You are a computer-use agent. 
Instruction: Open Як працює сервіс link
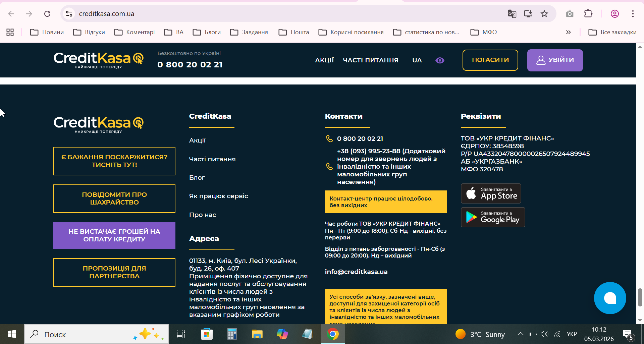(219, 196)
